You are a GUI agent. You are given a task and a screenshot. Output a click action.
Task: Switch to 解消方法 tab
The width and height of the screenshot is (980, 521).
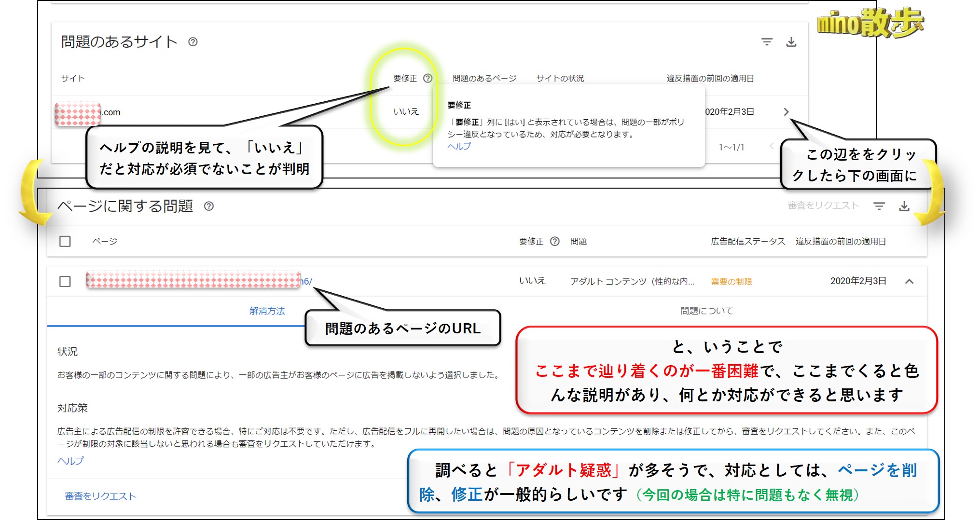click(x=267, y=311)
